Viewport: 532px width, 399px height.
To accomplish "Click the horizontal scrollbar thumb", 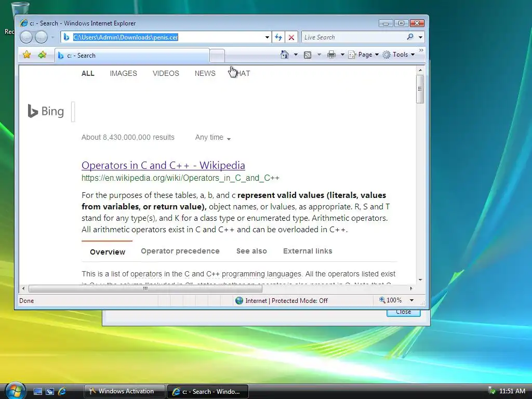I will click(145, 289).
